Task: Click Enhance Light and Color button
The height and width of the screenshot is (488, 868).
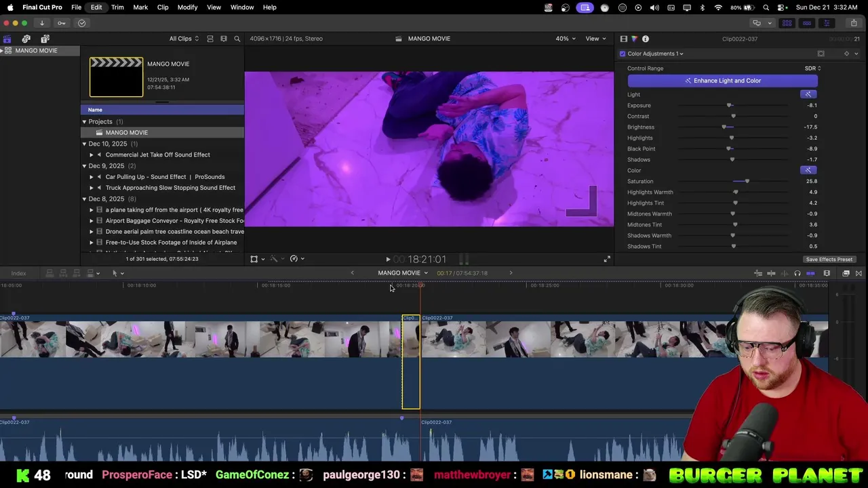Action: (722, 81)
